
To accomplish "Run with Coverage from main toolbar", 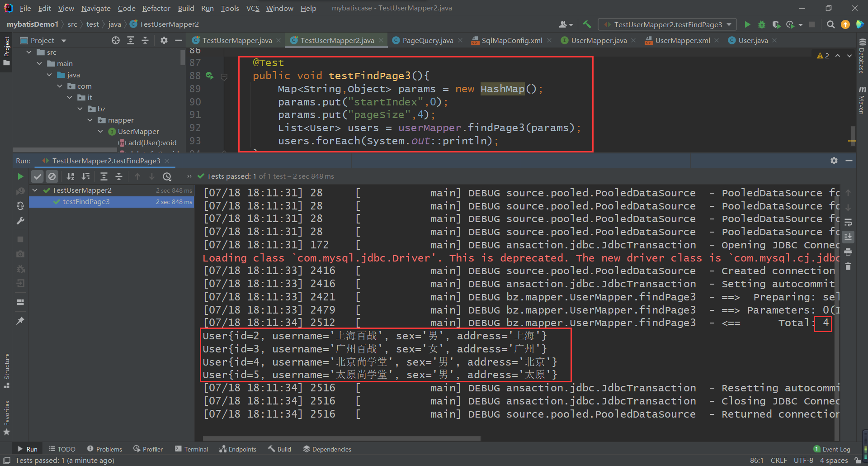I will coord(776,24).
